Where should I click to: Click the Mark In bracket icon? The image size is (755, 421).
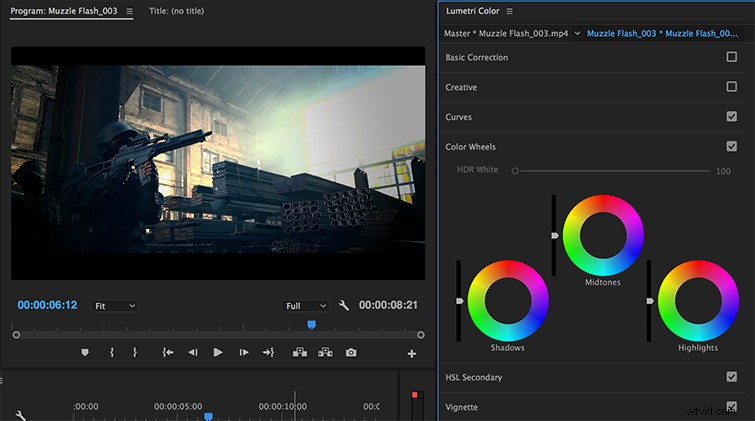pyautogui.click(x=112, y=353)
